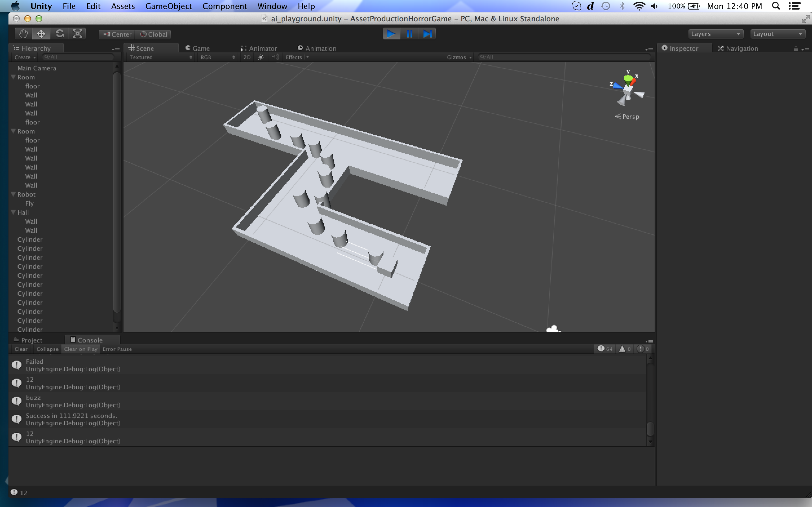The width and height of the screenshot is (812, 507).
Task: Select the Move transform tool
Action: [41, 34]
